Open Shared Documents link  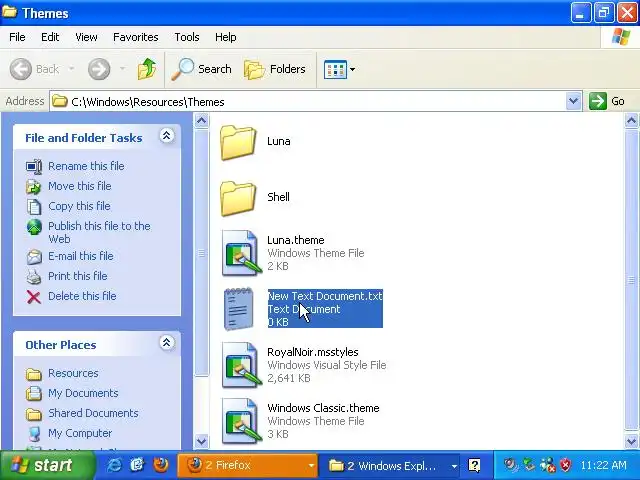coord(93,413)
